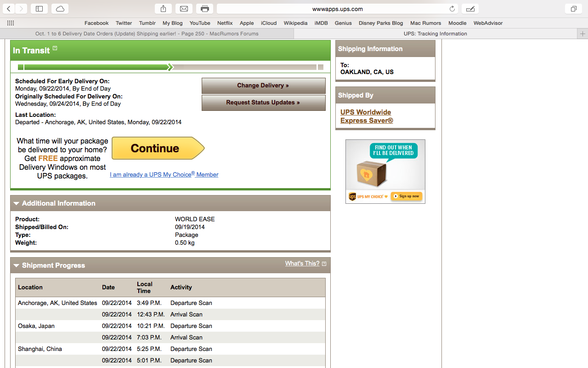This screenshot has width=588, height=368.
Task: Click Change Delivery button
Action: point(263,86)
